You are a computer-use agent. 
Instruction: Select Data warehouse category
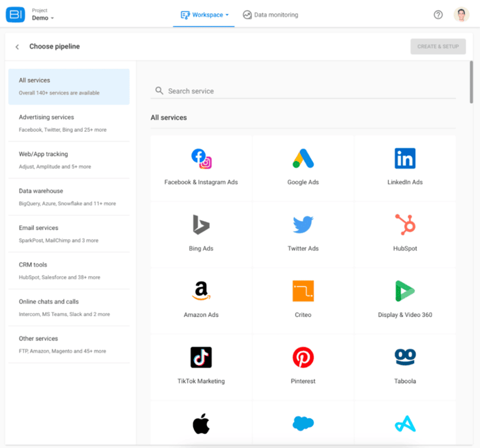(x=69, y=197)
